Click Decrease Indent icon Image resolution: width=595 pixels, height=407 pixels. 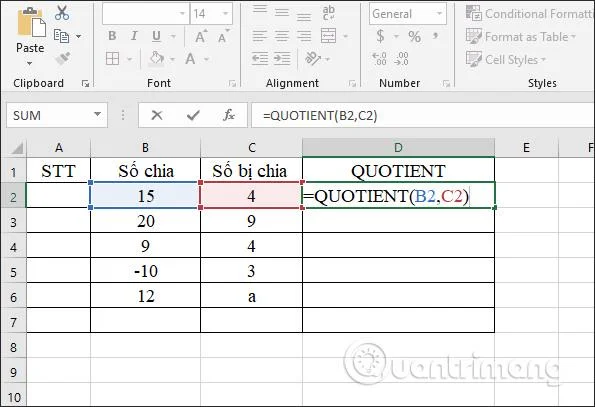tap(260, 59)
